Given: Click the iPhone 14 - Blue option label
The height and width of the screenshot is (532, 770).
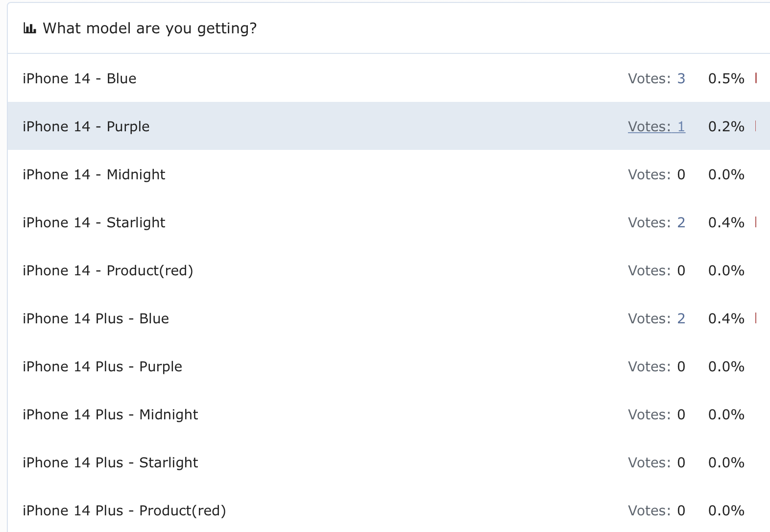Looking at the screenshot, I should (79, 78).
